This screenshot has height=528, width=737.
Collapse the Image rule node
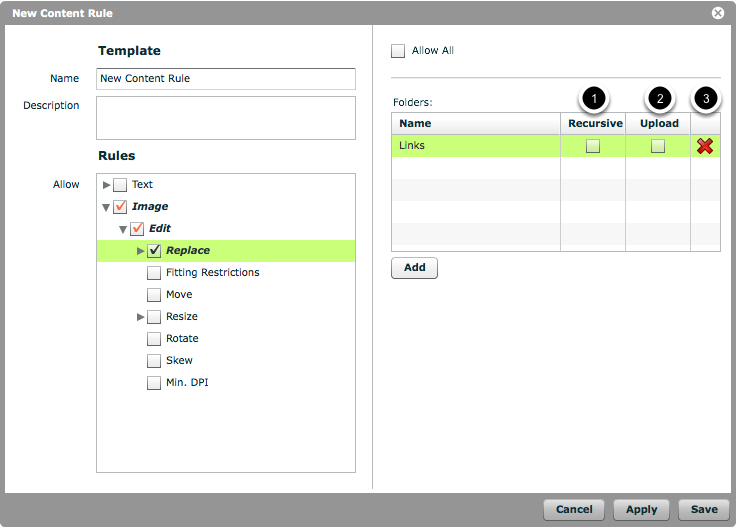pos(107,207)
